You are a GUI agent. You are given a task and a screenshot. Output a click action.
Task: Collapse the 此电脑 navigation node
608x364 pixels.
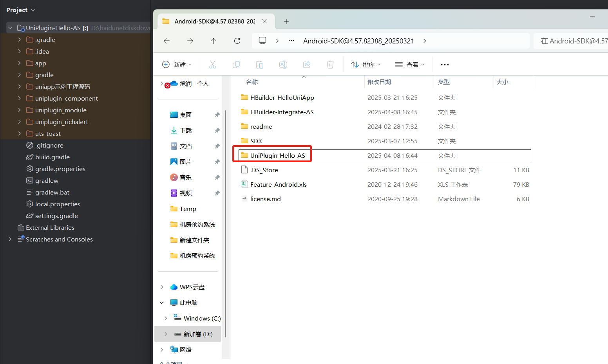(162, 303)
